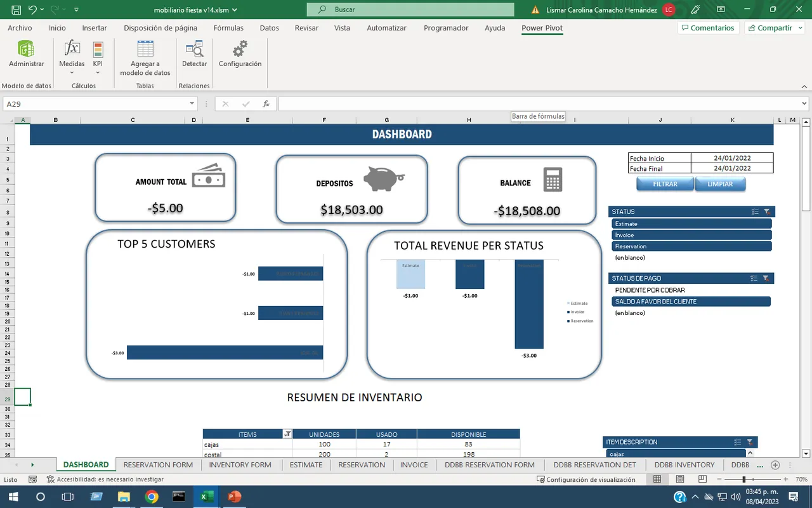Click the cancel entry X in formula bar

pyautogui.click(x=225, y=104)
